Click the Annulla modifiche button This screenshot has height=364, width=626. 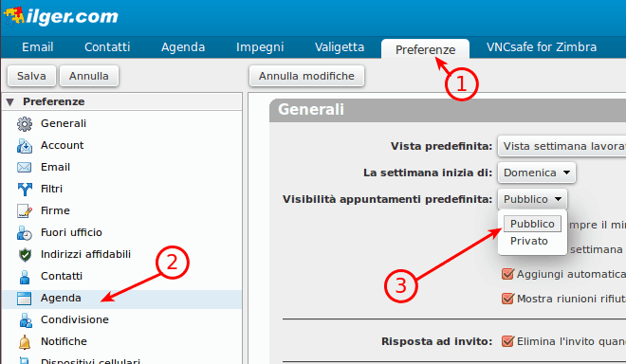click(306, 76)
